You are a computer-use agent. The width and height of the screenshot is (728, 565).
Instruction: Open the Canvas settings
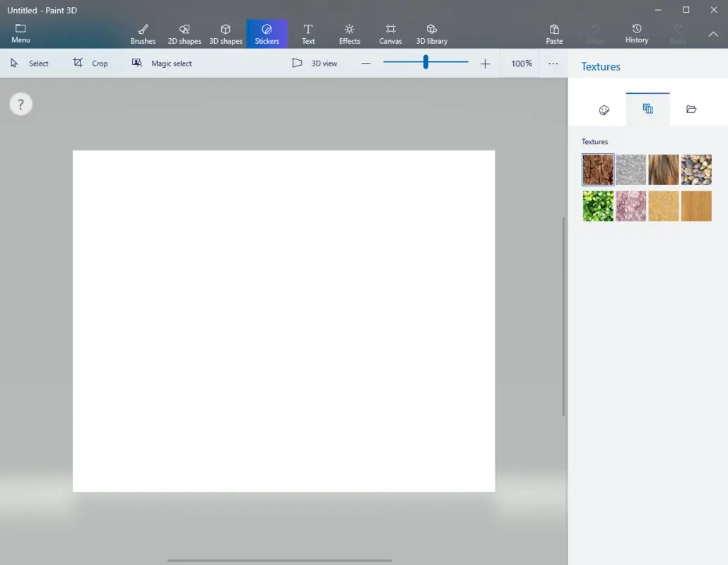tap(390, 33)
